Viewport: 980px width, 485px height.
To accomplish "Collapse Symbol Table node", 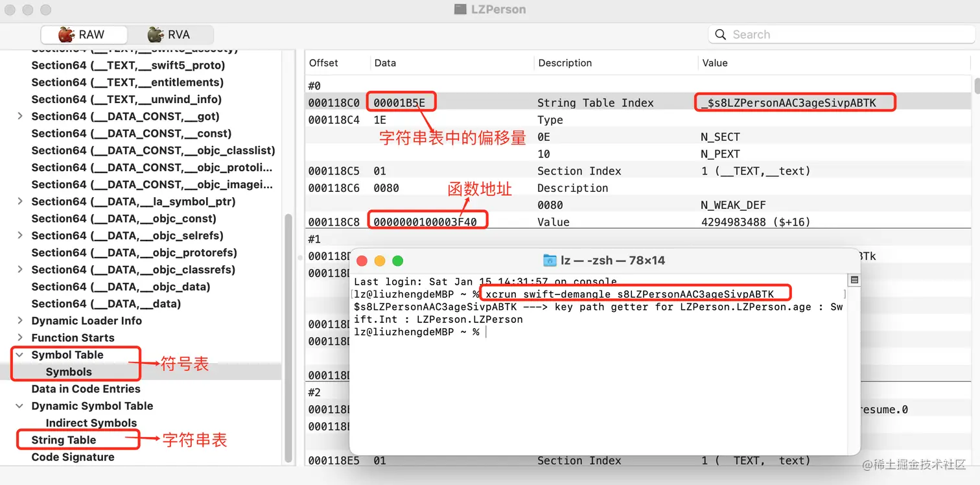I will click(x=20, y=355).
